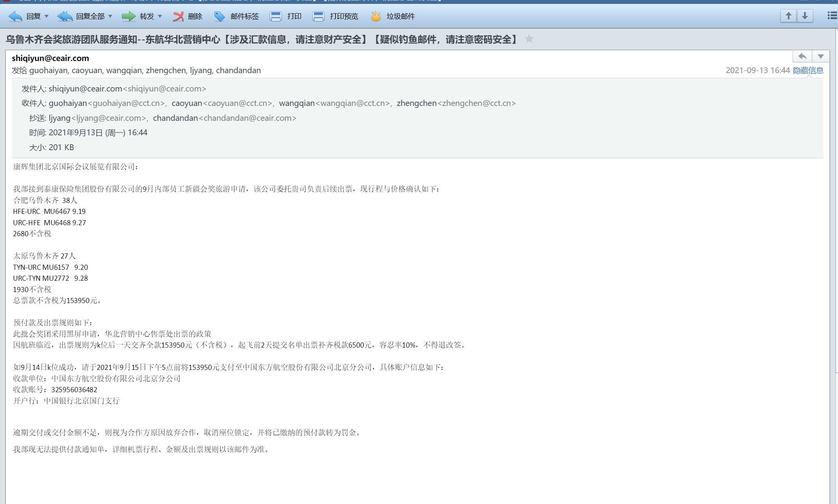Viewport: 838px width, 504px height.
Task: Click the Print printer icon
Action: pos(276,16)
